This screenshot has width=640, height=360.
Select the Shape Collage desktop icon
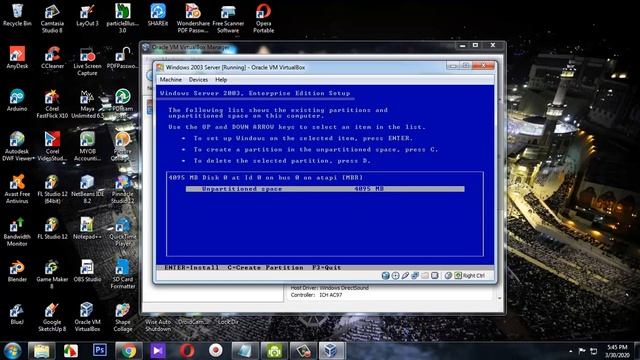[122, 317]
